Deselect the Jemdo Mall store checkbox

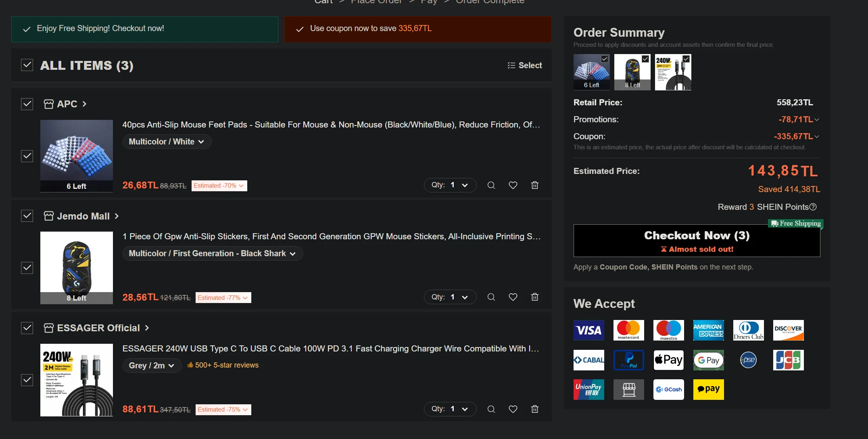tap(27, 216)
